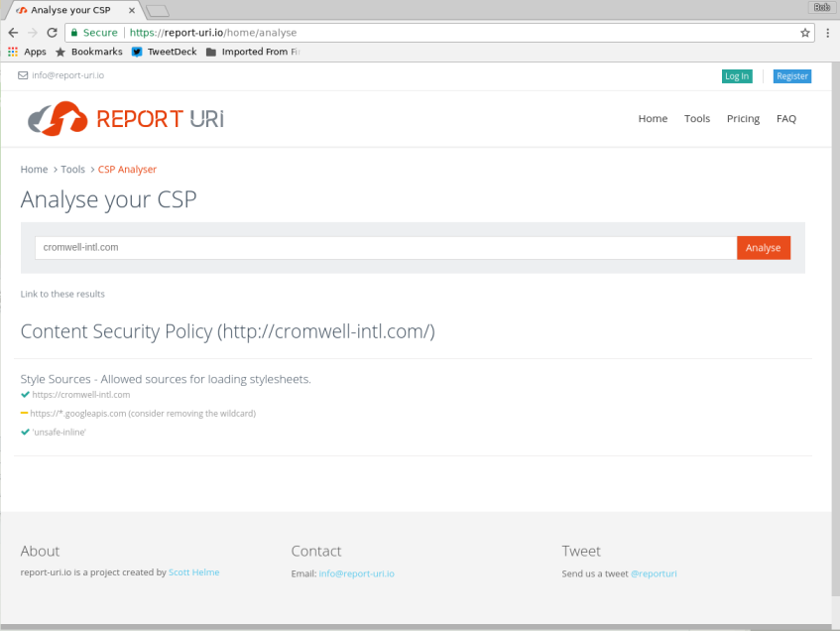840x631 pixels.
Task: Click the Content Security Policy results heading
Action: point(228,331)
